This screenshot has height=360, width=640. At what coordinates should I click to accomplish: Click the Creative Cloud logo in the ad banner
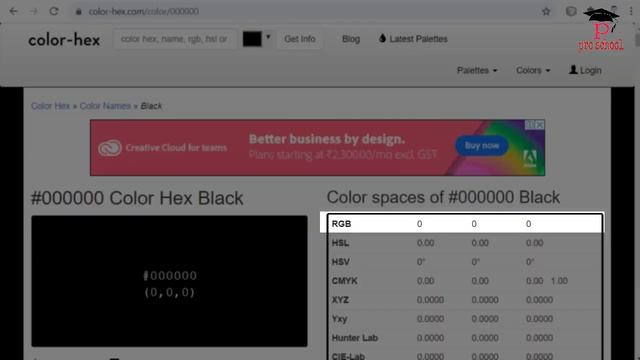[110, 148]
